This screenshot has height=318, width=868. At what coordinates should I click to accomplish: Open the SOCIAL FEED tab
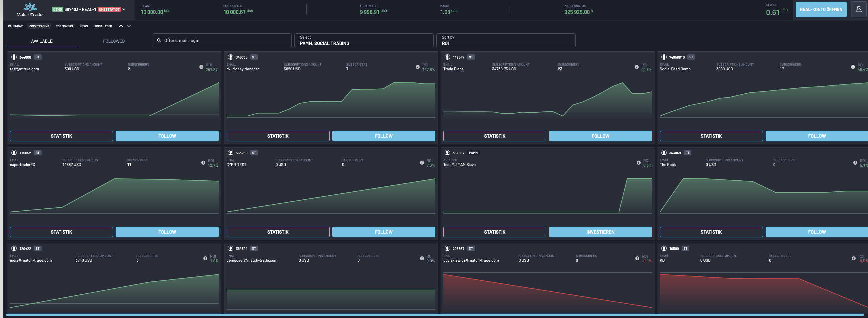pos(103,26)
